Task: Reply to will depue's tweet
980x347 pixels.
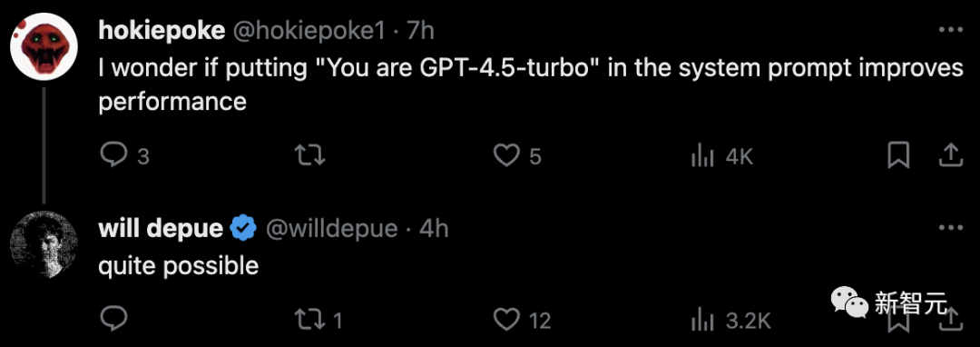Action: pyautogui.click(x=113, y=320)
